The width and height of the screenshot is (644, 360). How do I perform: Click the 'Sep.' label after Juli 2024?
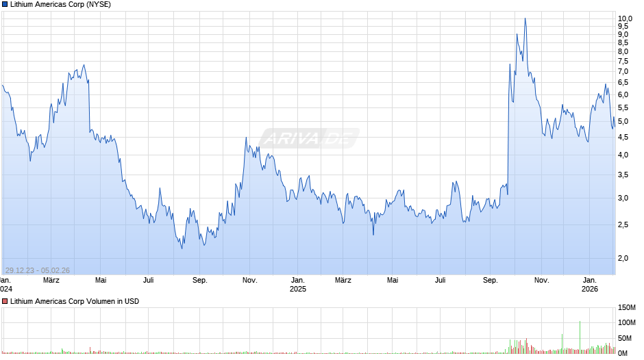coord(199,281)
